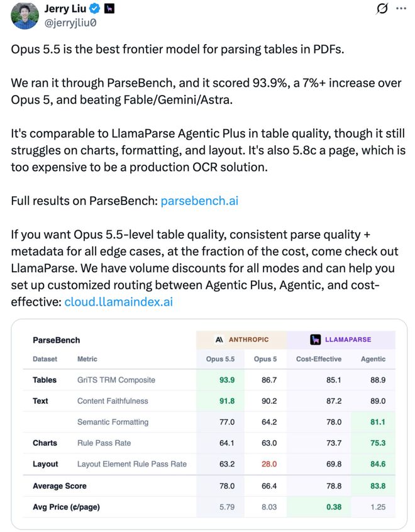The height and width of the screenshot is (532, 415).
Task: Click the ParseBench table title
Action: (x=57, y=340)
